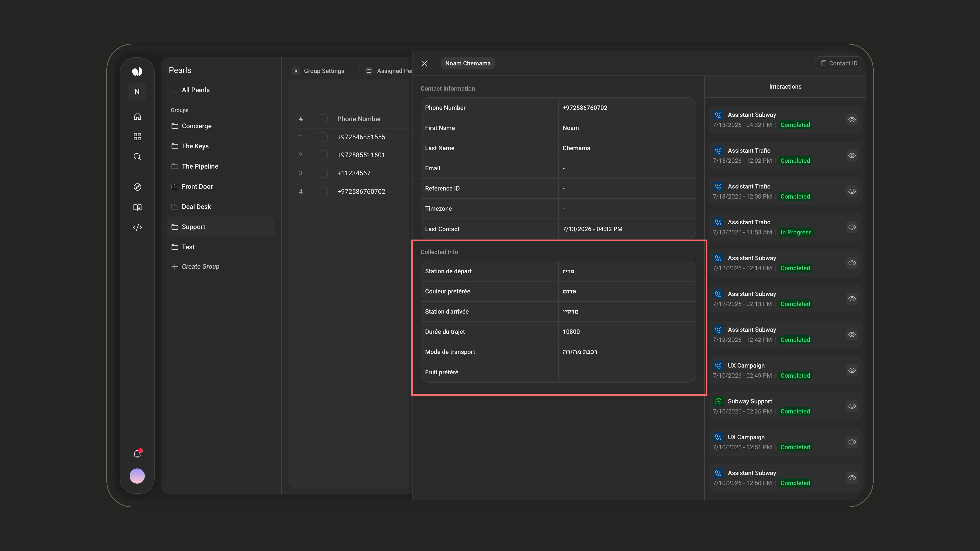980x551 pixels.
Task: Click the Noam Chemama name tag
Action: tap(468, 64)
